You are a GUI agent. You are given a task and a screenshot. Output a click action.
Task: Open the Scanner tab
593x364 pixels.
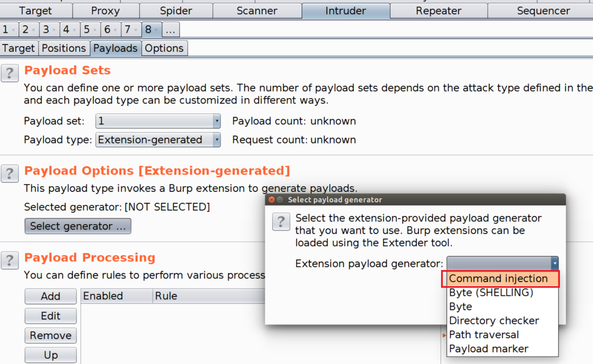[257, 10]
